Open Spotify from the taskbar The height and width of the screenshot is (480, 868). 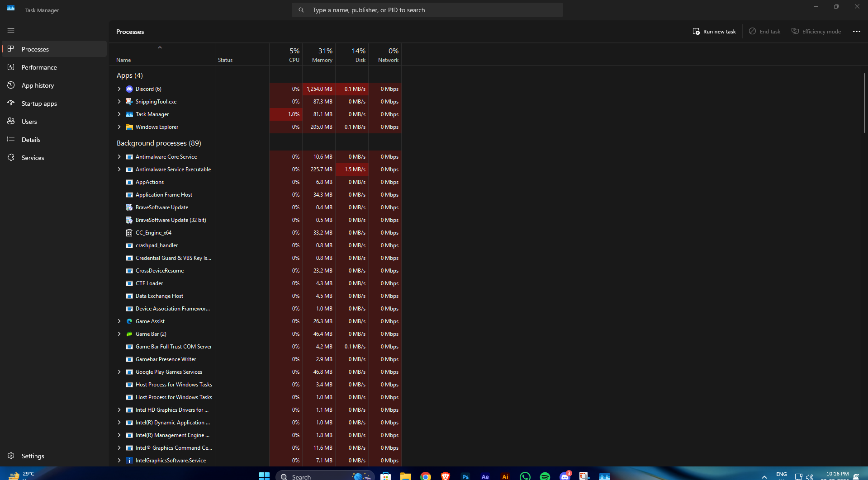coord(545,476)
